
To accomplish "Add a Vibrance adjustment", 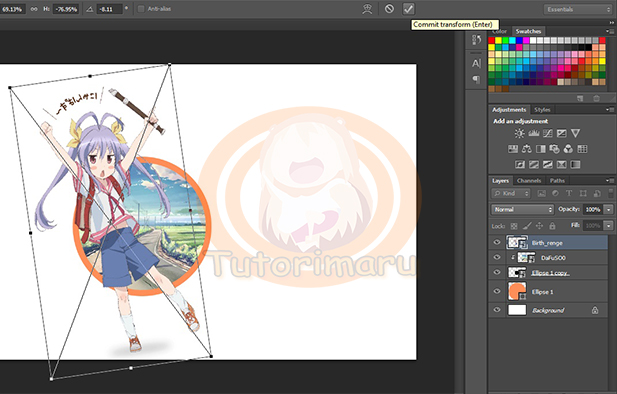I will pos(575,133).
